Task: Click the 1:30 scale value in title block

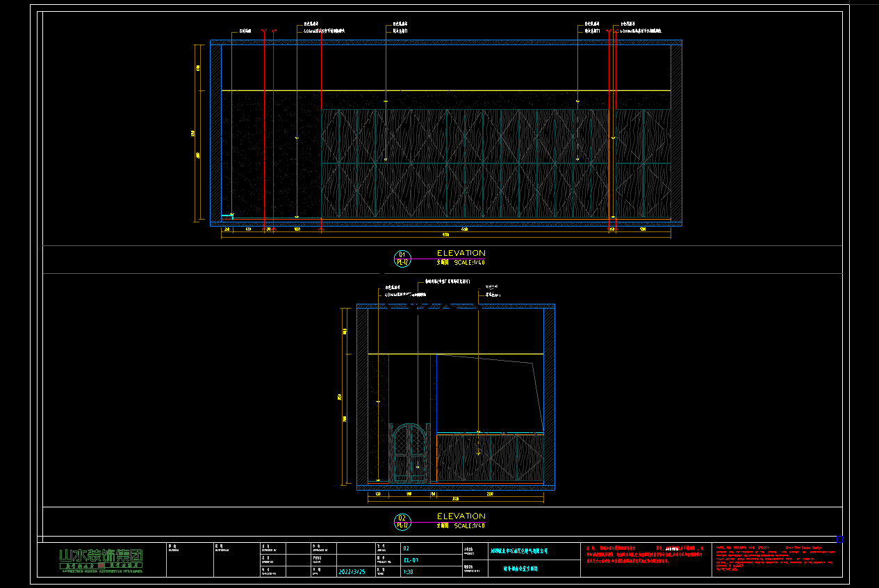Action: coord(407,572)
